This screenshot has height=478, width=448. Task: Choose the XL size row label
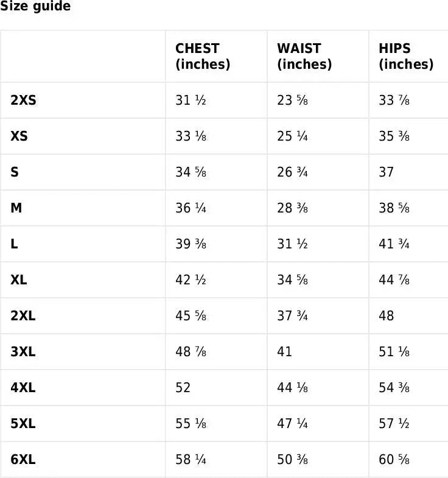[19, 280]
